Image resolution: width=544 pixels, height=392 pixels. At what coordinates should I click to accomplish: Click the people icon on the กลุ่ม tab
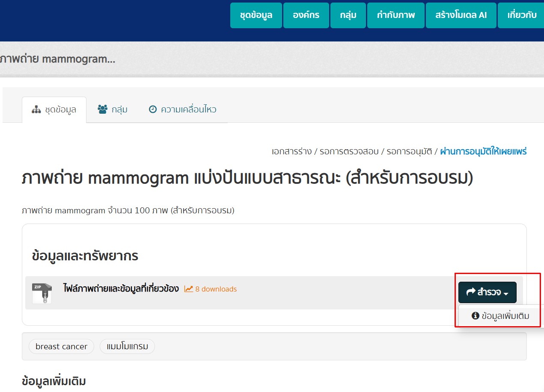click(102, 109)
